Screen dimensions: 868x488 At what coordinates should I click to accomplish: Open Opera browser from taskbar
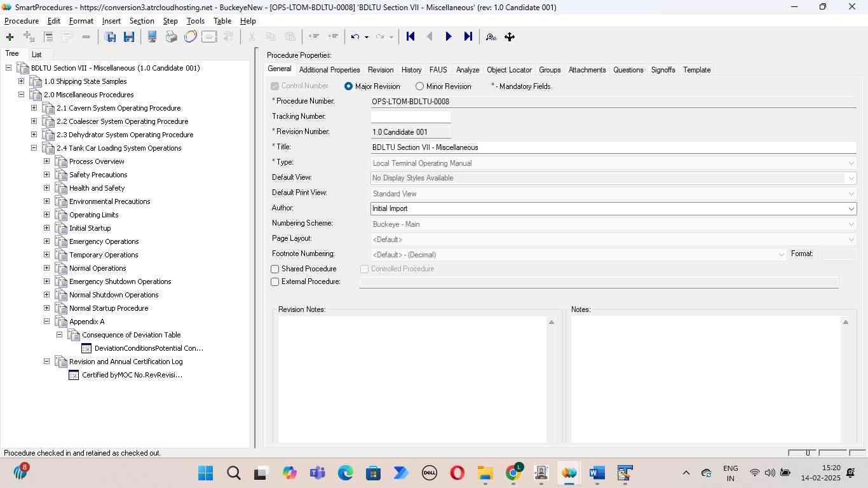click(x=457, y=473)
